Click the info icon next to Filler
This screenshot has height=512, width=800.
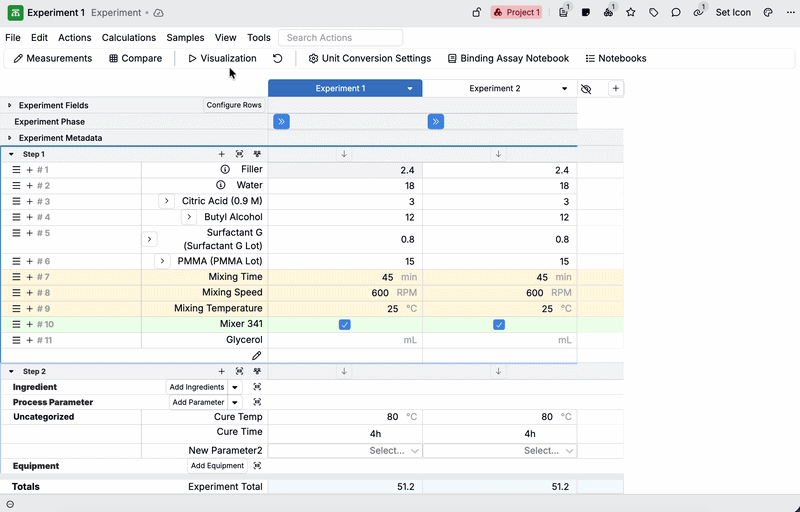[221, 170]
